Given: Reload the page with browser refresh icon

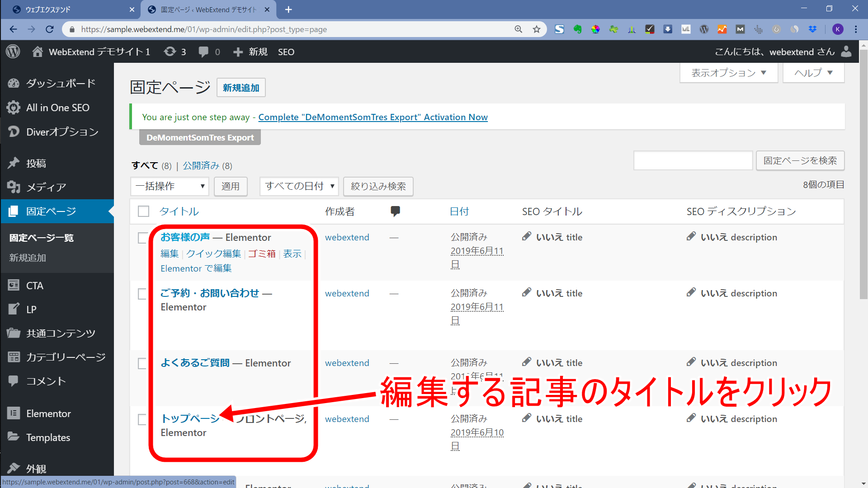Looking at the screenshot, I should coord(50,29).
